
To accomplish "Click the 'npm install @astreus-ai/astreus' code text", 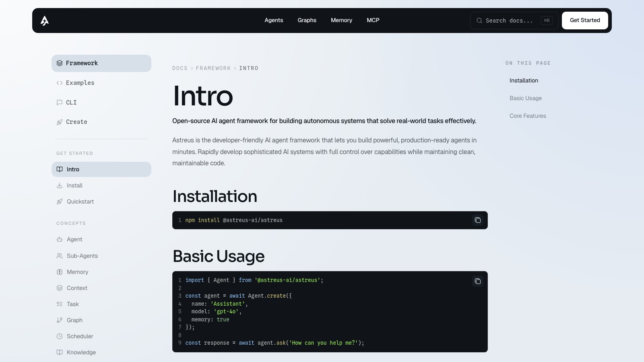I will tap(234, 220).
